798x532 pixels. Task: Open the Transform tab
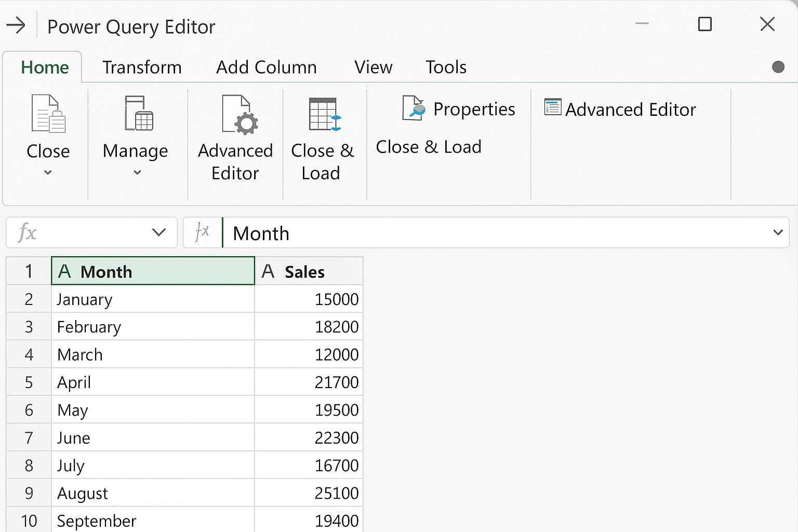[142, 67]
